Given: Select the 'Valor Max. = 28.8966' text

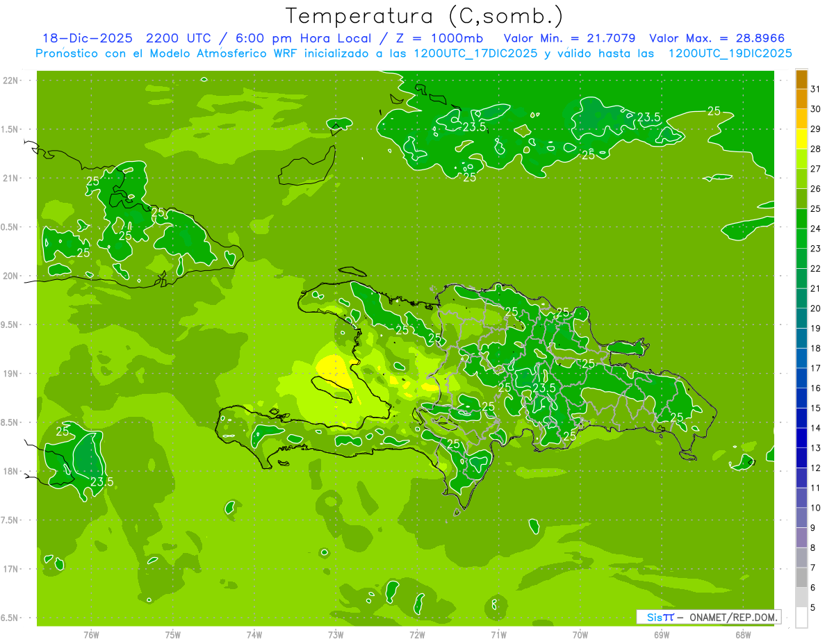Looking at the screenshot, I should pos(717,38).
